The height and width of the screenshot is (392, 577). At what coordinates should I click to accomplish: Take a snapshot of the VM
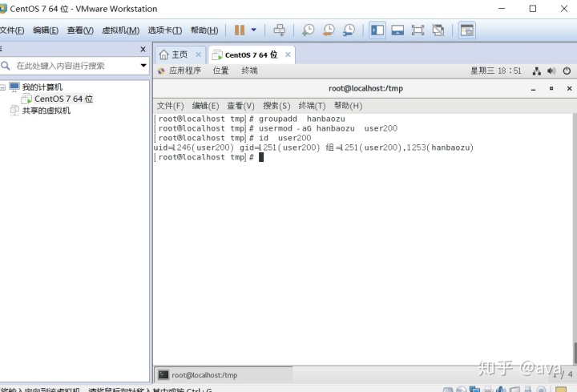tap(308, 30)
